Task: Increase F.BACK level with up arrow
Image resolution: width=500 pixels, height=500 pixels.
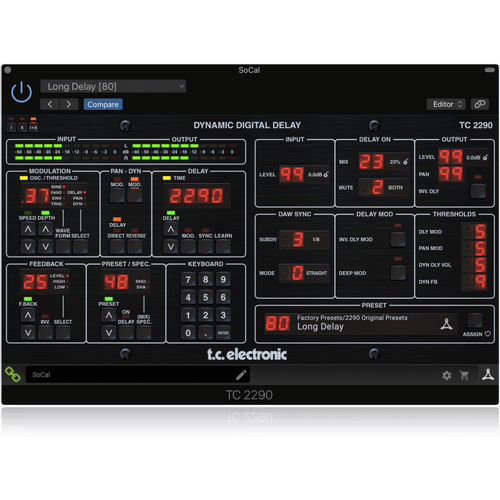Action: coord(28,315)
